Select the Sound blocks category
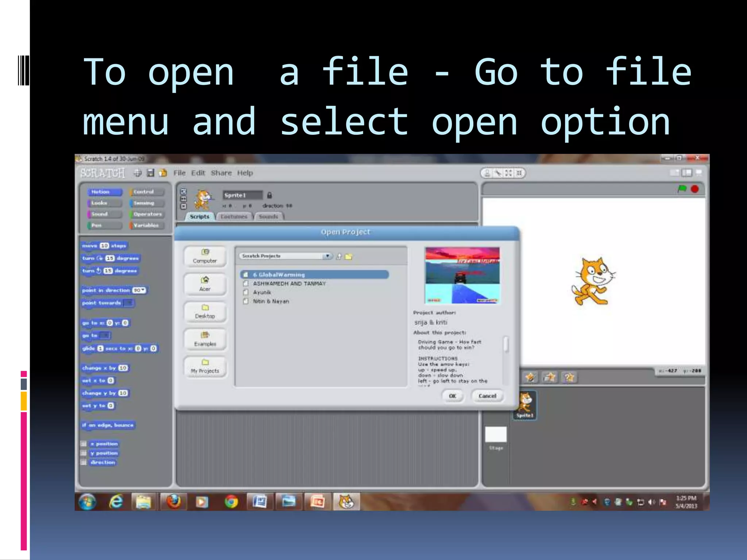The image size is (747, 560). 105,214
